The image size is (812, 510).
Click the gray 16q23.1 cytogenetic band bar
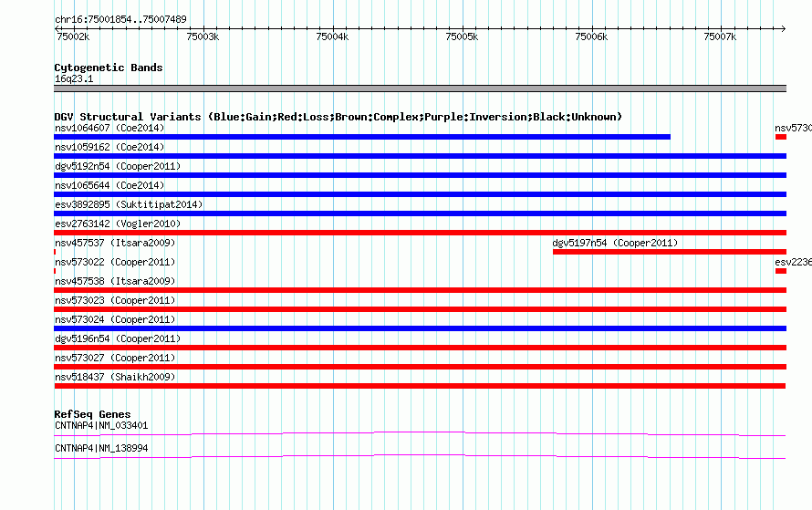coord(420,88)
